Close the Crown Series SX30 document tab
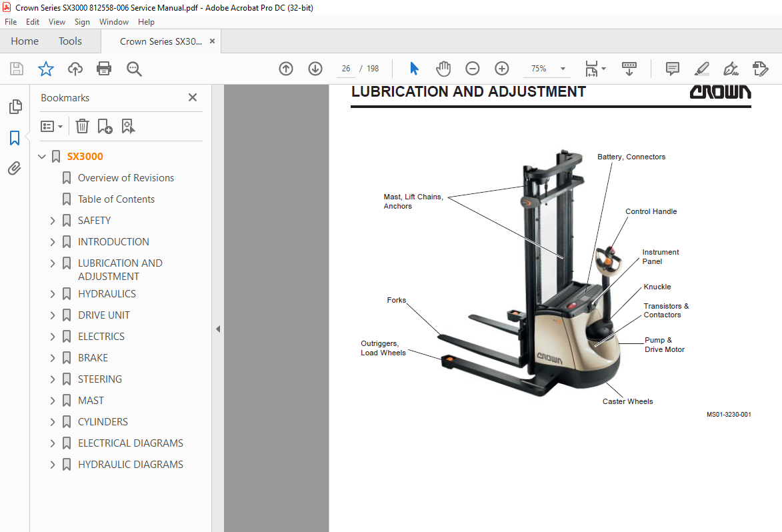The image size is (782, 532). tap(213, 41)
